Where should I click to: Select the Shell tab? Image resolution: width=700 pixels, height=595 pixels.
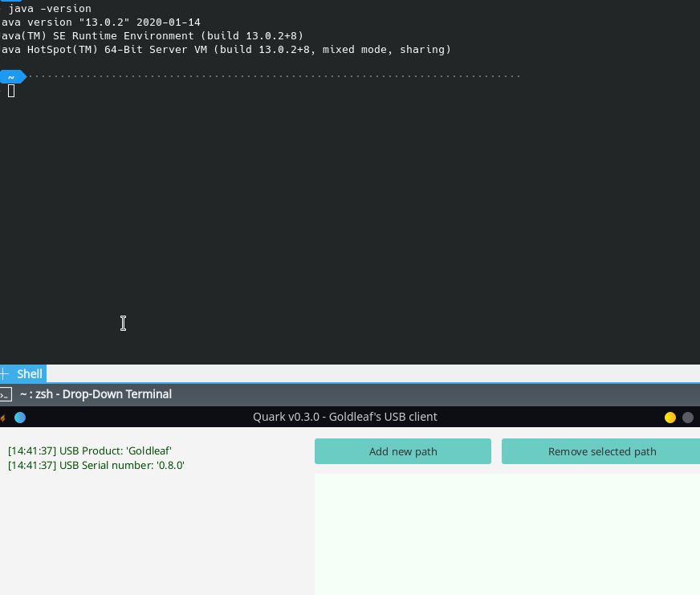coord(30,373)
